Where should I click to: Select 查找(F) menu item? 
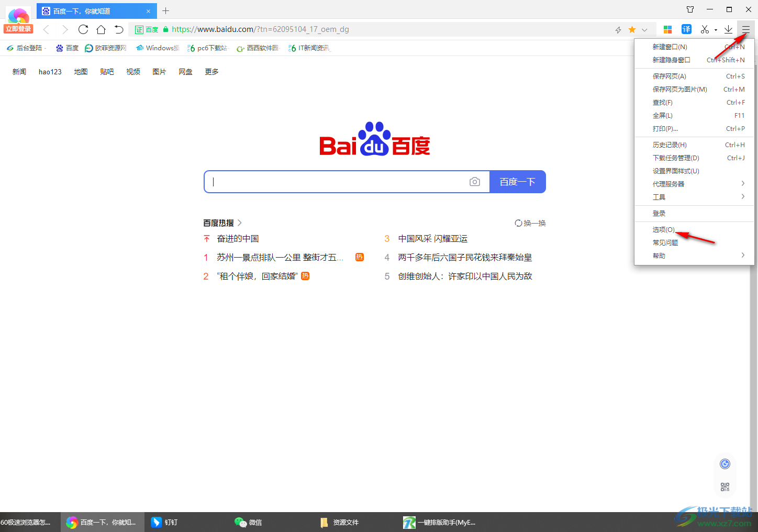click(x=694, y=103)
